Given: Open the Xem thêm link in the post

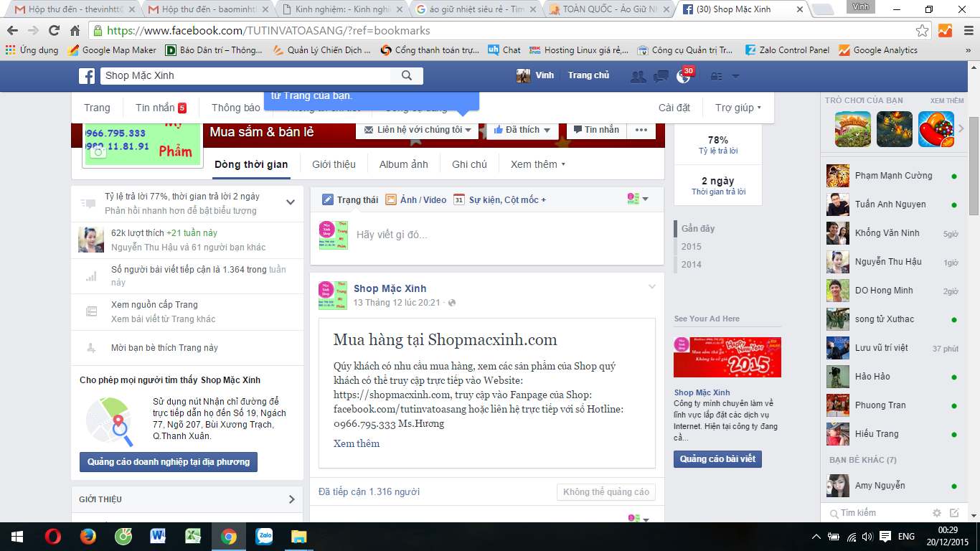Looking at the screenshot, I should (357, 443).
